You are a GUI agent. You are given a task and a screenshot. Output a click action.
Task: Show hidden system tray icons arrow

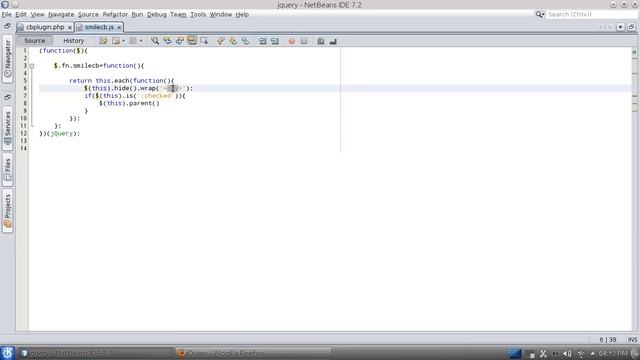click(593, 353)
